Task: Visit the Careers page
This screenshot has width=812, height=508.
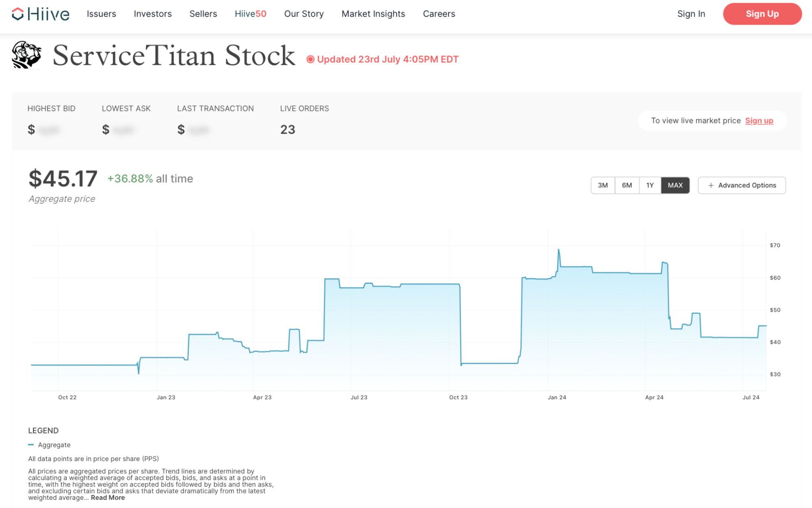Action: [x=439, y=14]
